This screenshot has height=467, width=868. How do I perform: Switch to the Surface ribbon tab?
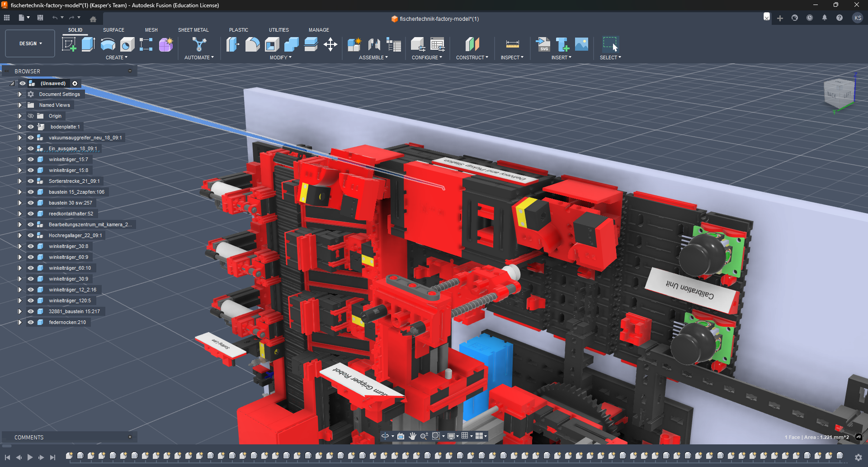point(113,30)
